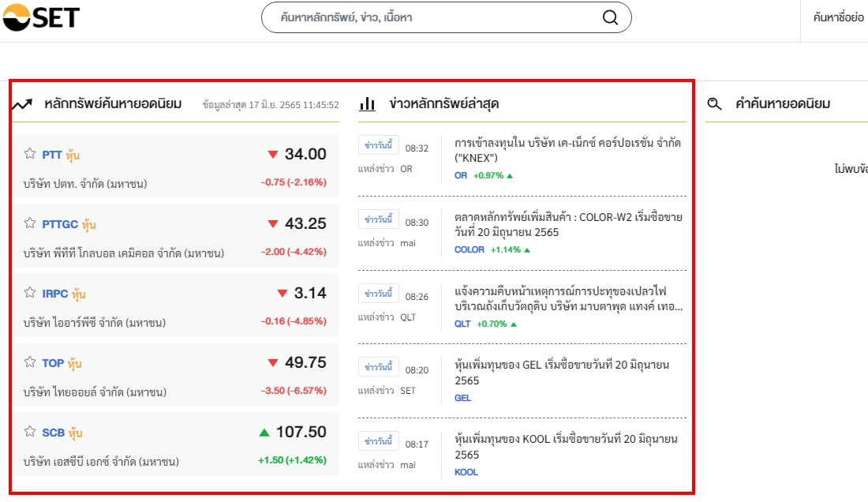The height and width of the screenshot is (502, 868).
Task: Favorite PTTGC with its star icon
Action: 30,223
